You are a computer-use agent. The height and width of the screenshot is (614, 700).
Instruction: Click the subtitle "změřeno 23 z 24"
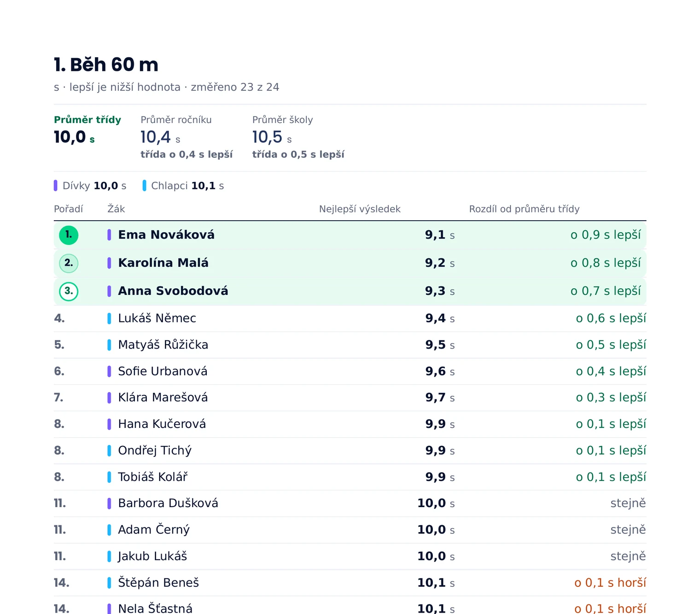[x=235, y=87]
